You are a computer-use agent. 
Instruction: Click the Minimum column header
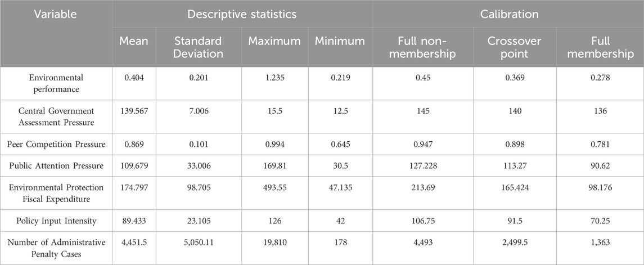[x=340, y=41]
